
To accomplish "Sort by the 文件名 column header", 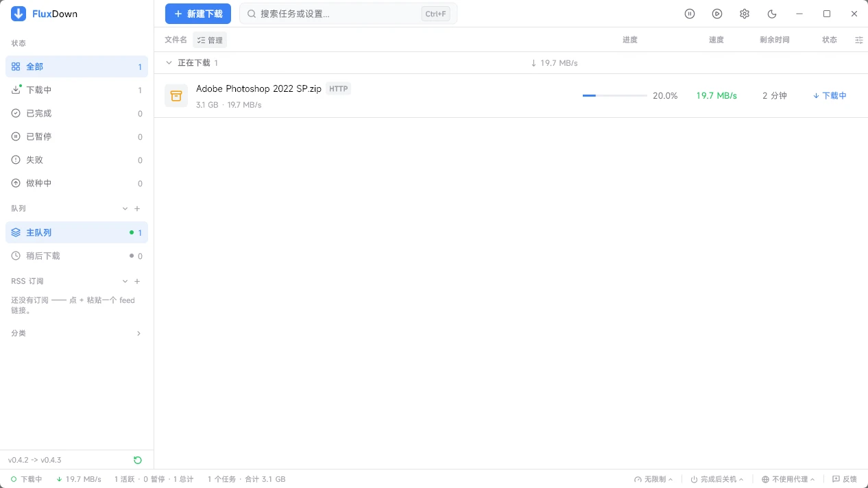I will click(x=176, y=40).
